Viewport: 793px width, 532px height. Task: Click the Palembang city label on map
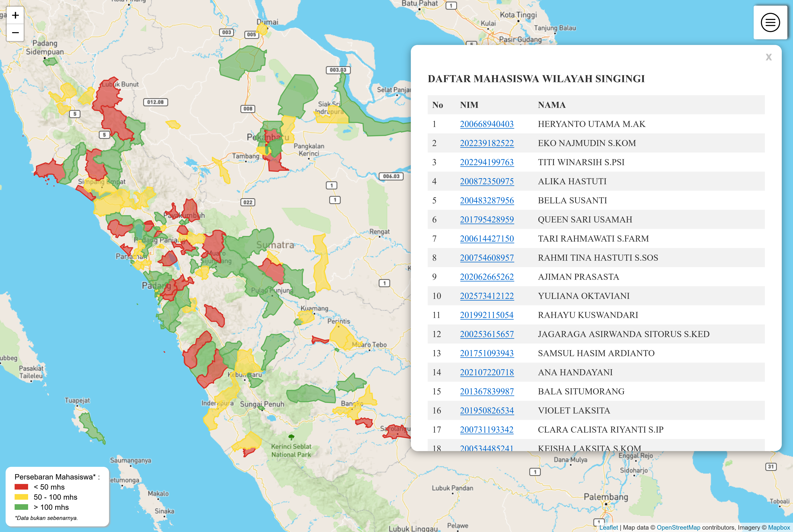point(606,497)
